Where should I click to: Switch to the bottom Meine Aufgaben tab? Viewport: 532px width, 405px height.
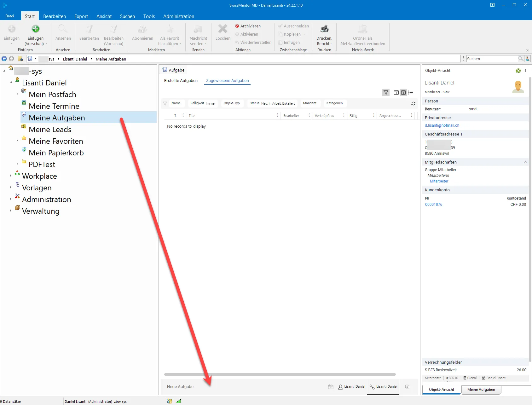[x=481, y=390]
